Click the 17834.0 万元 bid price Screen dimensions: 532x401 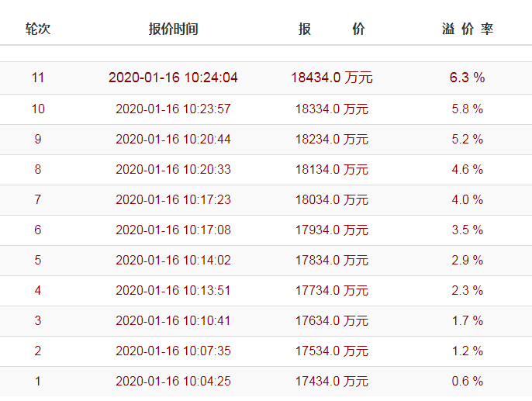pos(332,261)
